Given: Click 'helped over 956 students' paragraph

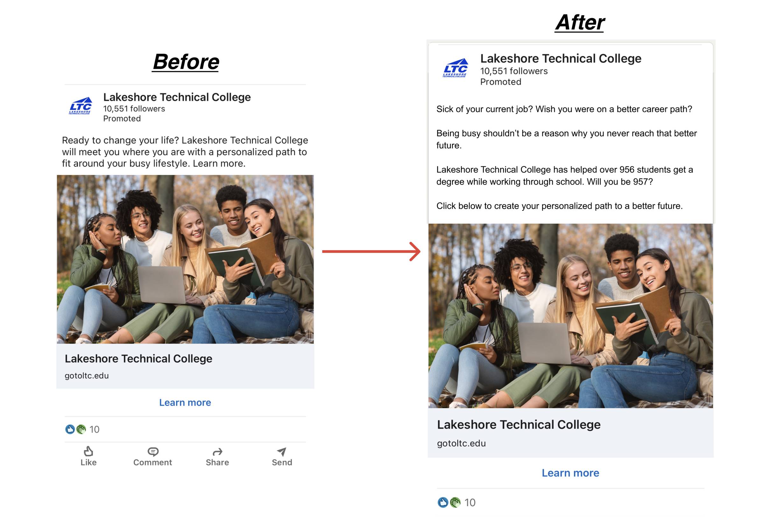Looking at the screenshot, I should (x=565, y=176).
